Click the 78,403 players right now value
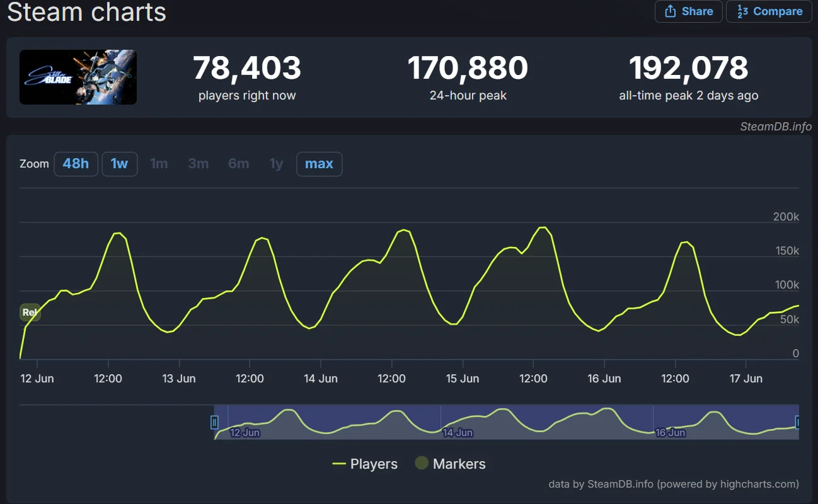 247,68
